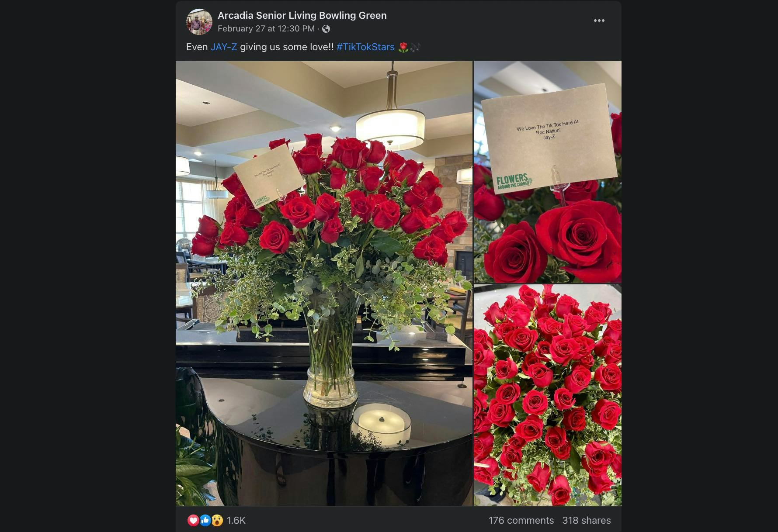Viewport: 778px width, 532px height.
Task: Open the top-down roses photo
Action: click(x=548, y=395)
